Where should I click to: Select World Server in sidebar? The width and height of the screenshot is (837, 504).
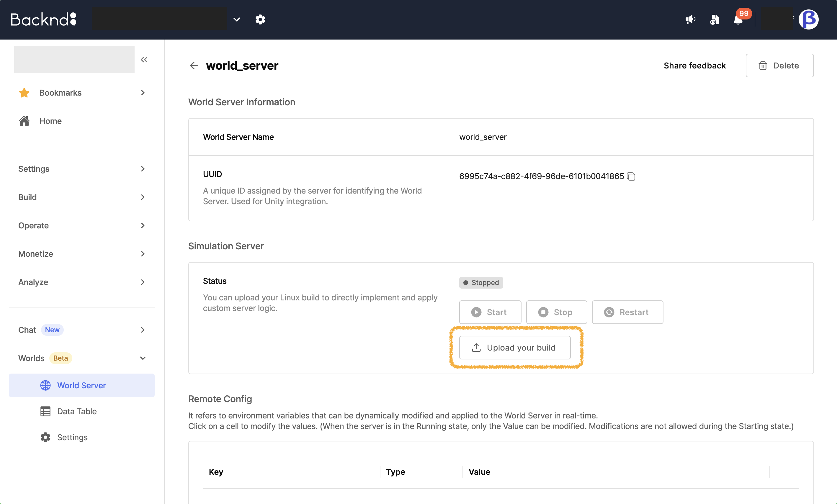coord(81,385)
